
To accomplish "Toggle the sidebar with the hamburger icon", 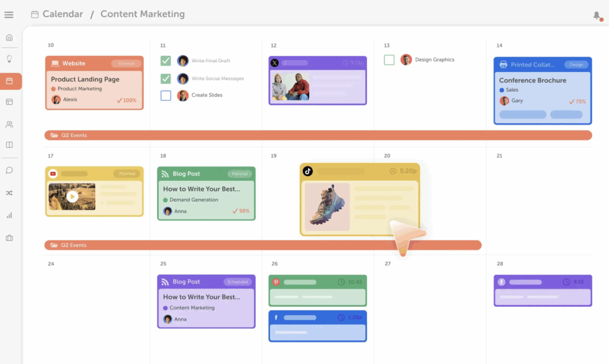I will point(9,15).
